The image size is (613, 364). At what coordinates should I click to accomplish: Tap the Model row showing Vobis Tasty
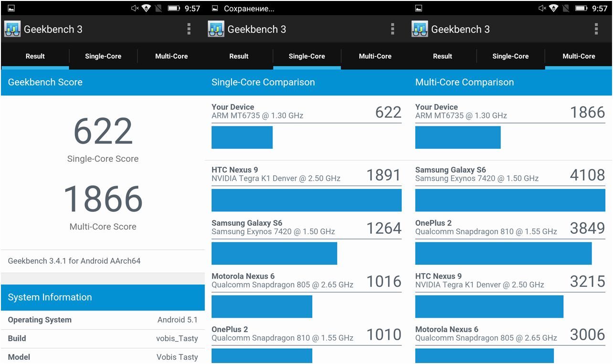coord(103,356)
